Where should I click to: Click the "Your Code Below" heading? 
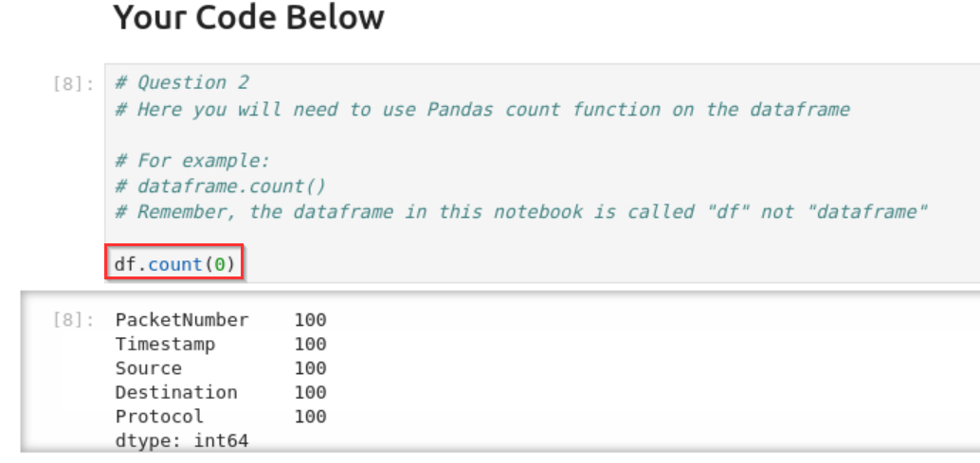coord(248,17)
